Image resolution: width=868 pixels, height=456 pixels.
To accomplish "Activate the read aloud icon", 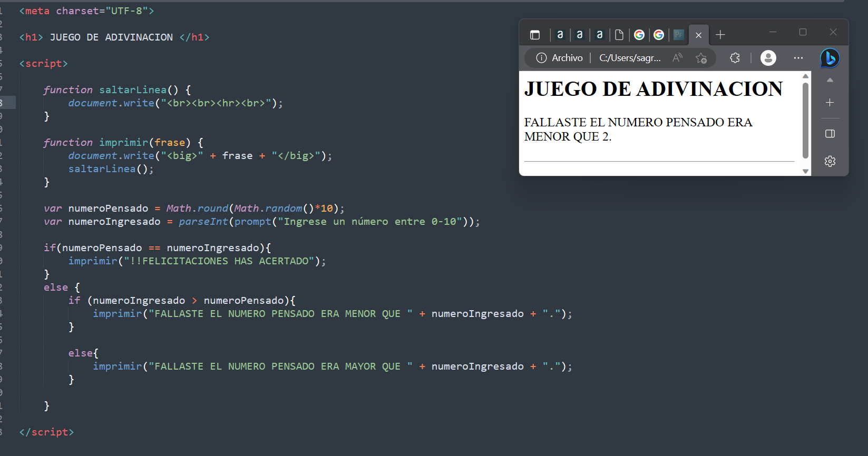I will [678, 58].
